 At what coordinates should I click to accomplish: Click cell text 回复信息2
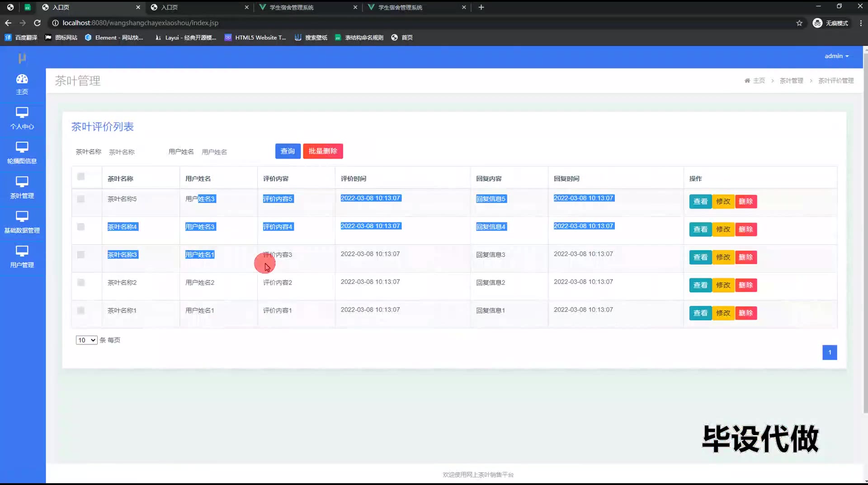point(491,283)
